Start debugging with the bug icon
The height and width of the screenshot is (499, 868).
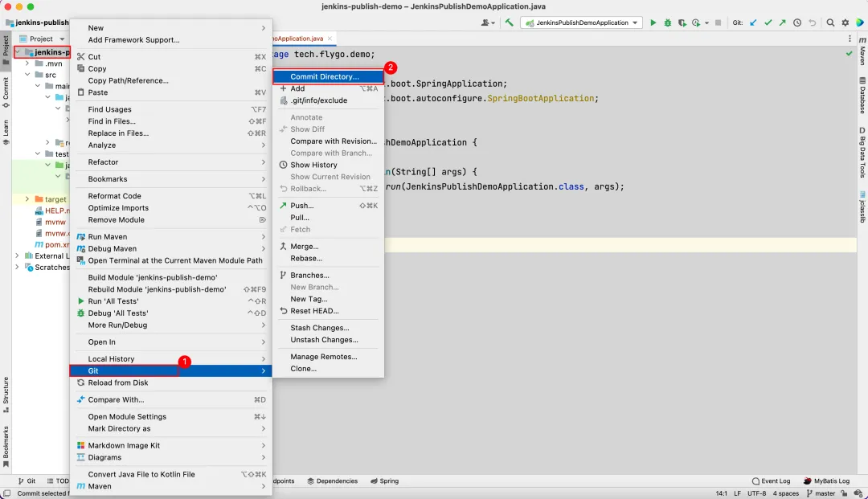(x=668, y=22)
